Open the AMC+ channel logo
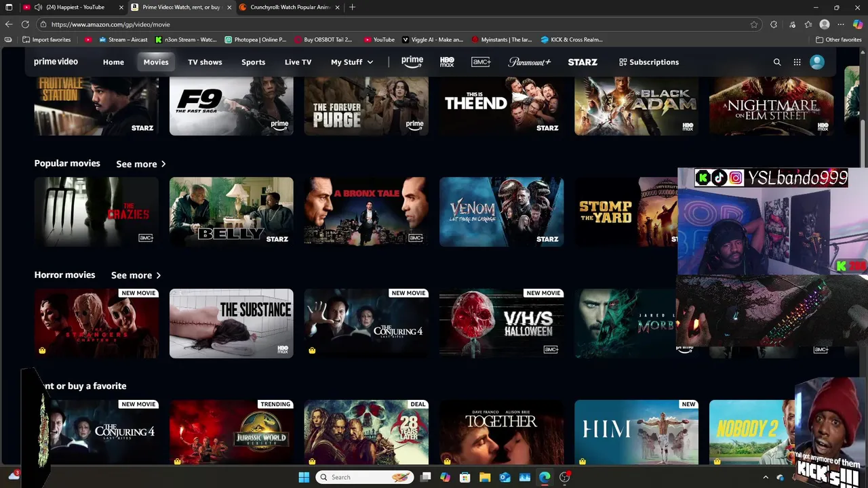 [x=481, y=62]
